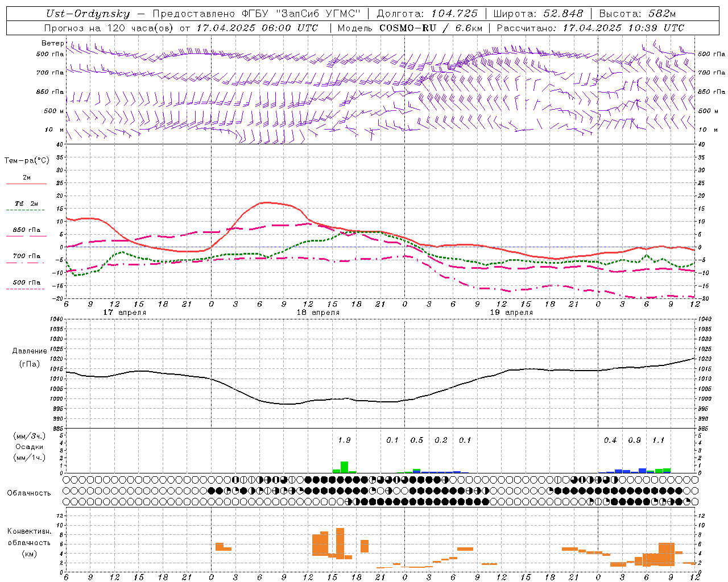
Task: Click "700 гПа" in the temperature legend
Action: coord(27,256)
